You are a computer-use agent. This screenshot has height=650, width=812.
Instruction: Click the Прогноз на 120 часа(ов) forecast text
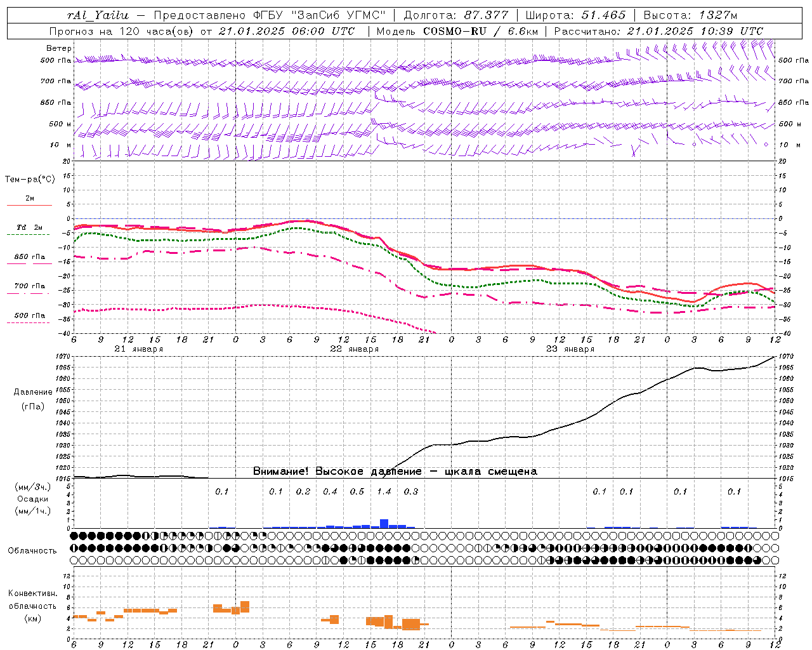122,31
